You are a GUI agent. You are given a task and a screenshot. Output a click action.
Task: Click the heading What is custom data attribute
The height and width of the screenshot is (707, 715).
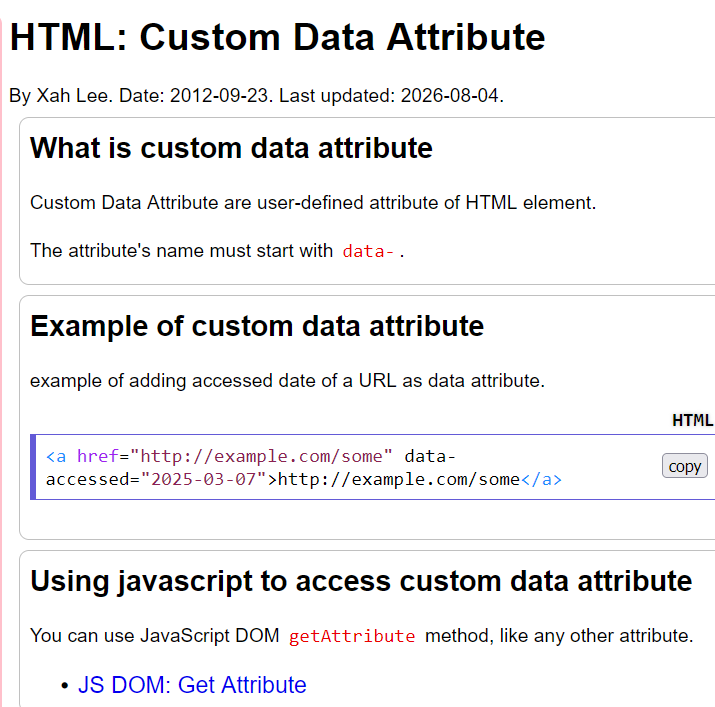click(231, 148)
